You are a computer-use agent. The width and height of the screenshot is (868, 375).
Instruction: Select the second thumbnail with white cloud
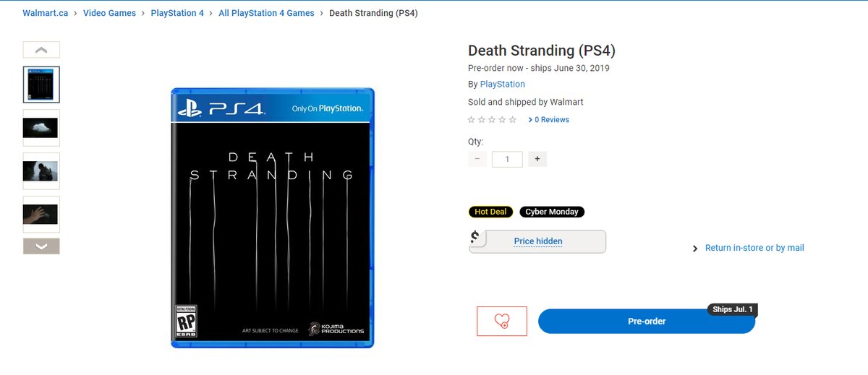41,128
